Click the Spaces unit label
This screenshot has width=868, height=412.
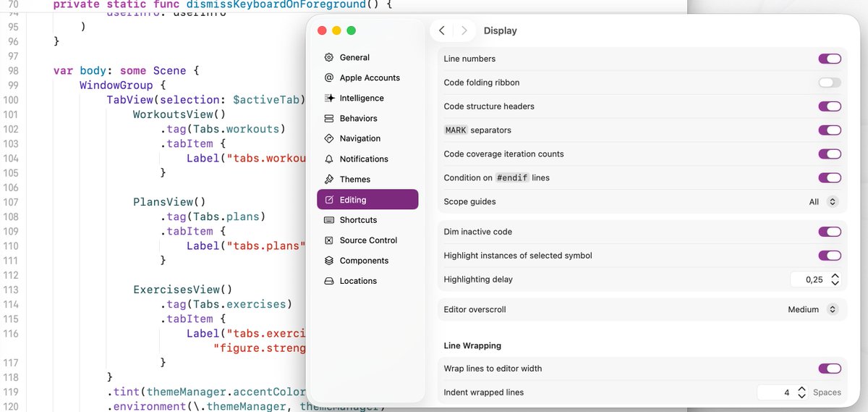827,392
